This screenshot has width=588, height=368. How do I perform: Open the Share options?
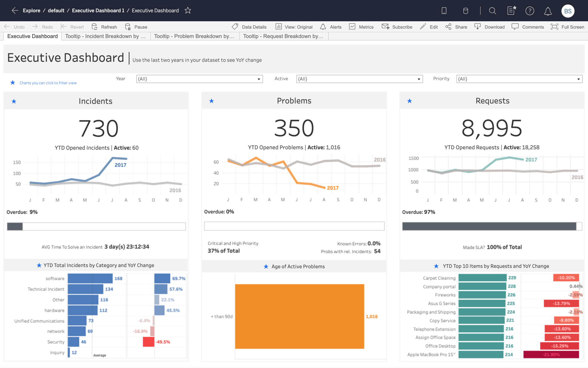click(x=456, y=27)
